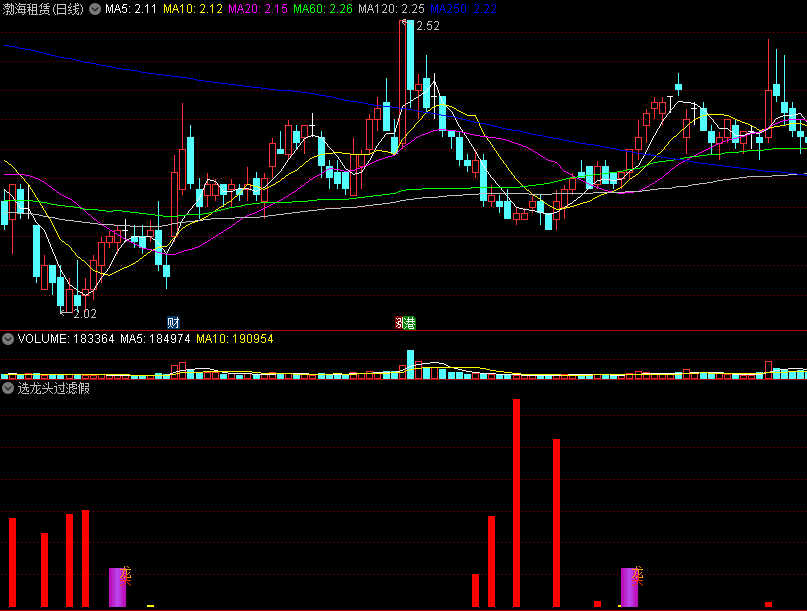Click the tallest red indicator bar
The height and width of the screenshot is (611, 807).
click(516, 503)
